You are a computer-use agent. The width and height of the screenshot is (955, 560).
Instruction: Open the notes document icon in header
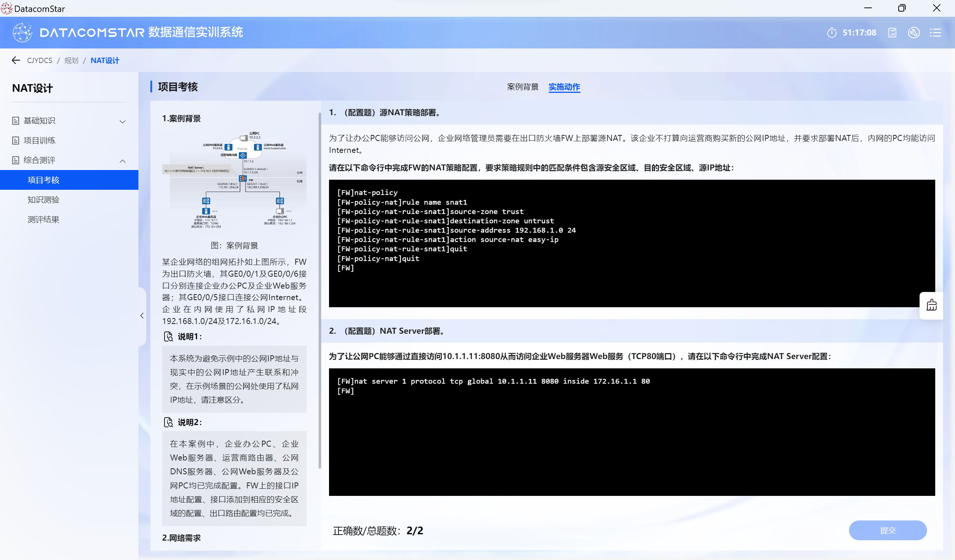pyautogui.click(x=892, y=32)
